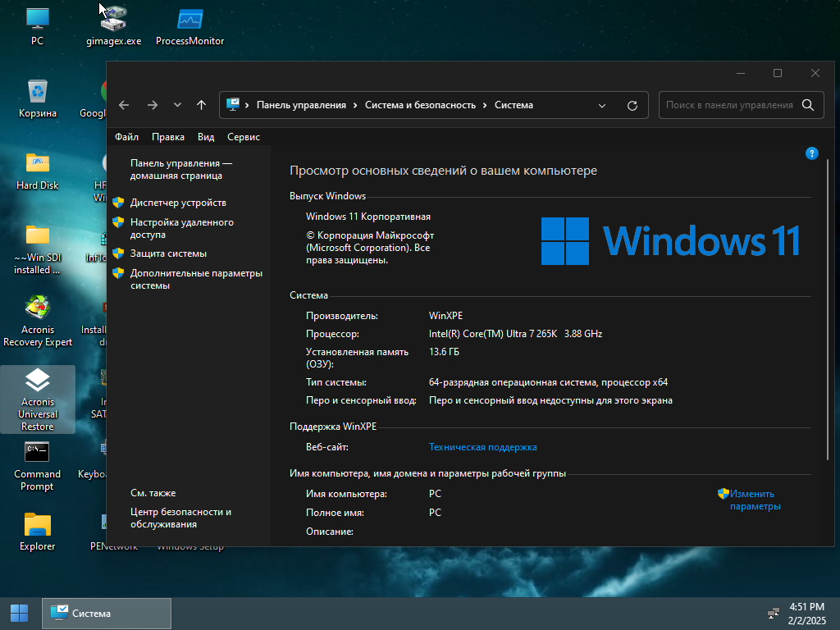840x630 pixels.
Task: Go back using the Back arrow
Action: pyautogui.click(x=124, y=105)
